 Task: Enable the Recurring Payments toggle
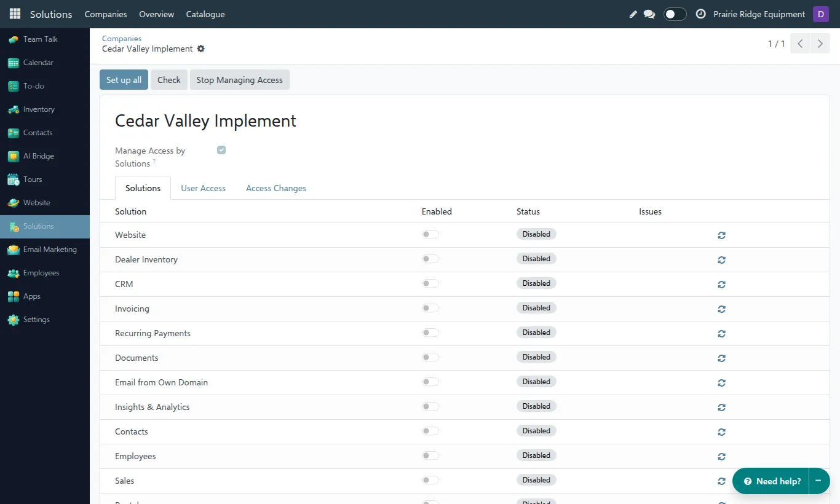430,333
